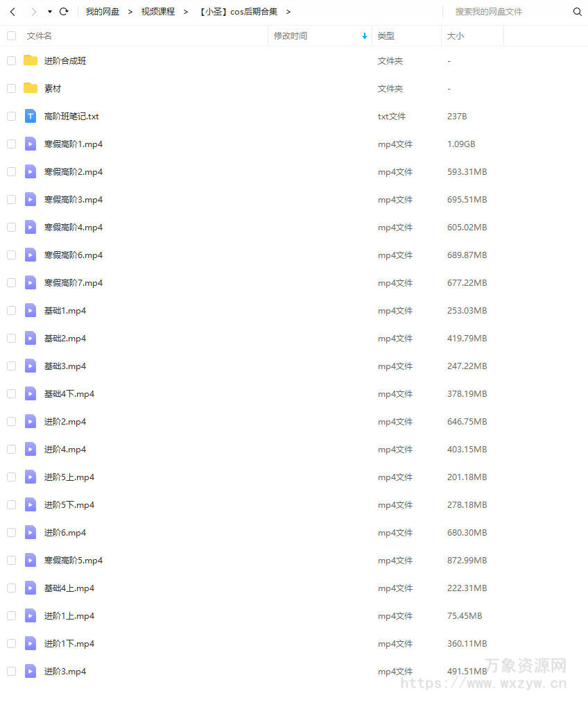Go back with the left arrow
The image size is (588, 707).
(13, 12)
